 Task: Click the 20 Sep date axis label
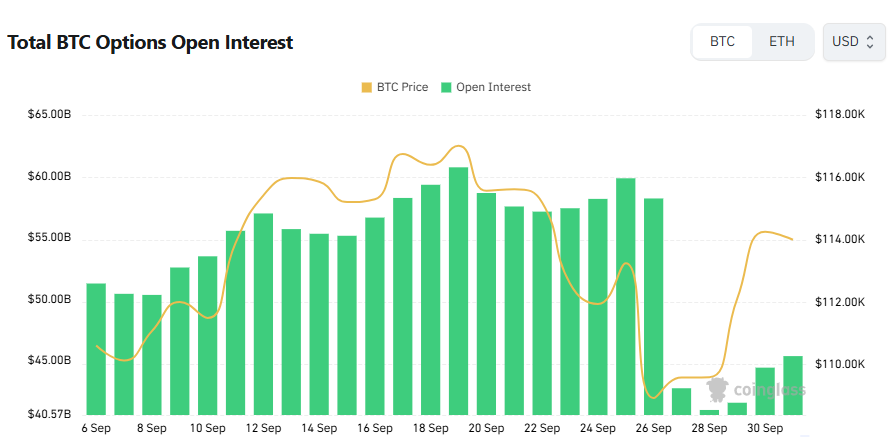pos(485,428)
